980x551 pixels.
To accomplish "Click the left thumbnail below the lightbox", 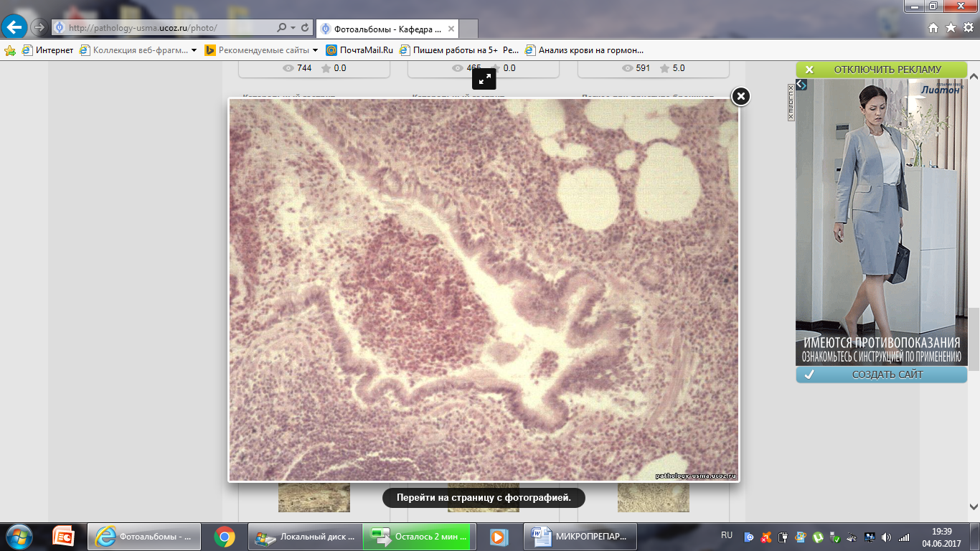I will [x=314, y=497].
